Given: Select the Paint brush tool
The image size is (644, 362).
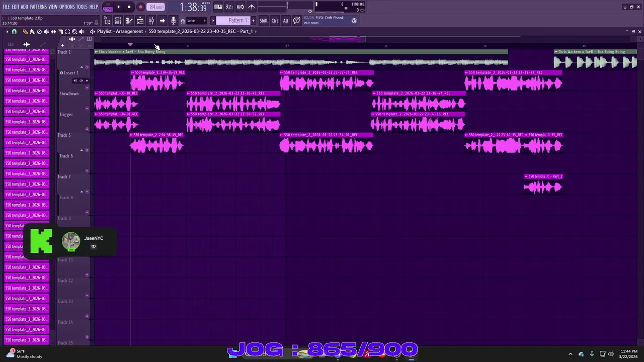Looking at the screenshot, I should click(32, 32).
